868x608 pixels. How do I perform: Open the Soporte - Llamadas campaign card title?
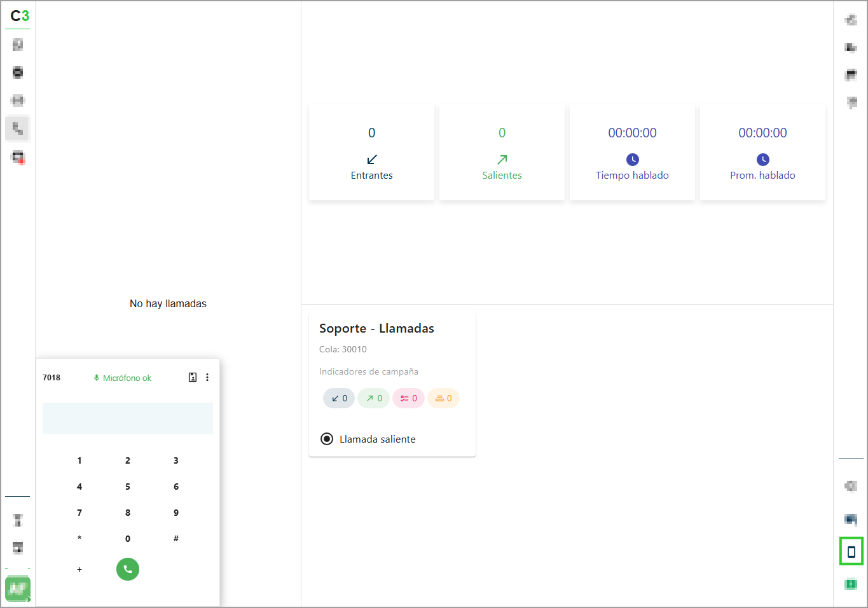[376, 328]
